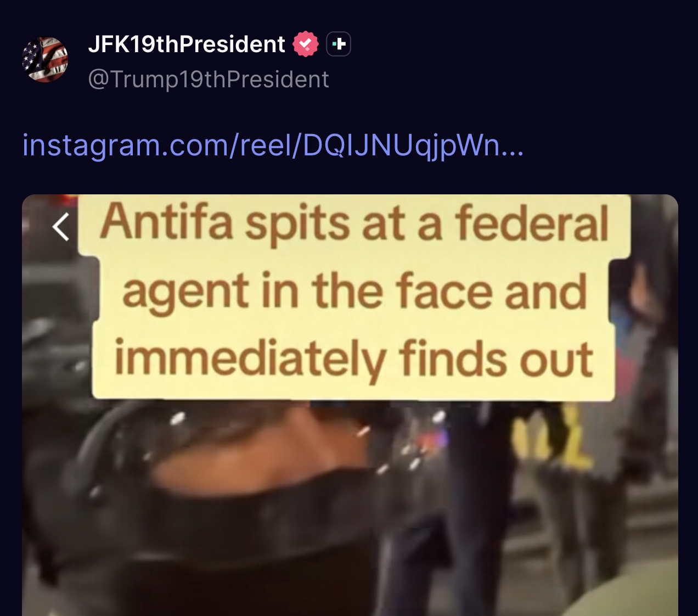This screenshot has width=698, height=616.
Task: Select the @Trump19thPresident handle
Action: pos(209,80)
